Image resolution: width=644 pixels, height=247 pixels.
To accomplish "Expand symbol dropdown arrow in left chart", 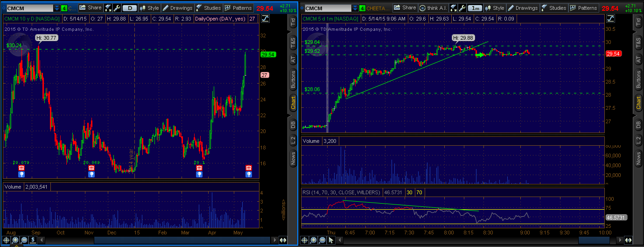I will [57, 8].
